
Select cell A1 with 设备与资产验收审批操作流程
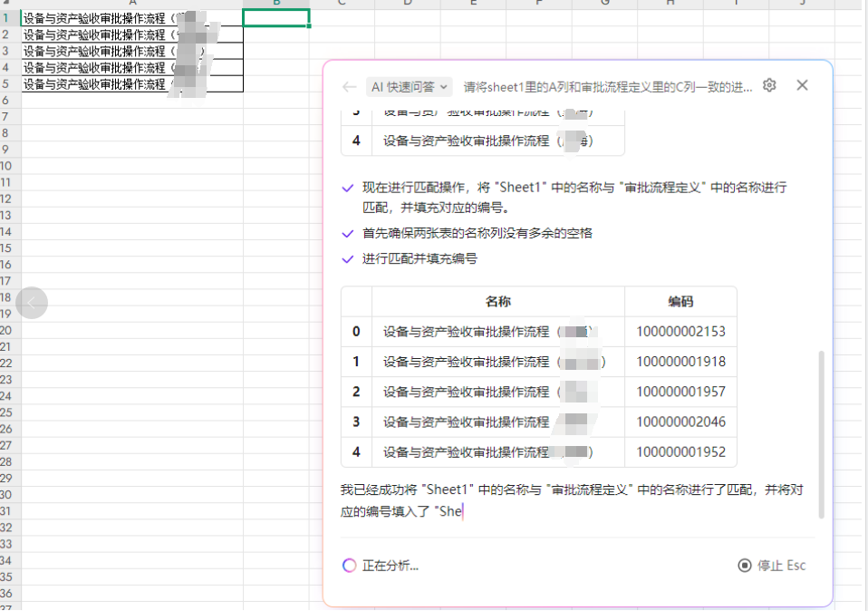(x=131, y=18)
